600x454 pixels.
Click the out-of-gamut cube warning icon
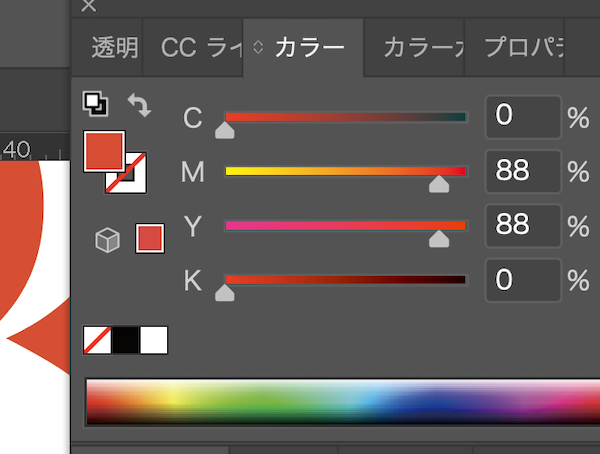pos(107,239)
